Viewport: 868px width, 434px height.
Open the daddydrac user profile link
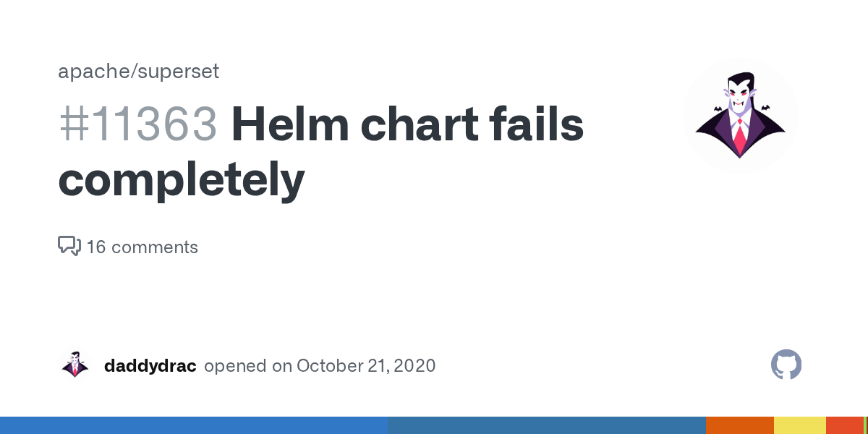click(x=150, y=366)
